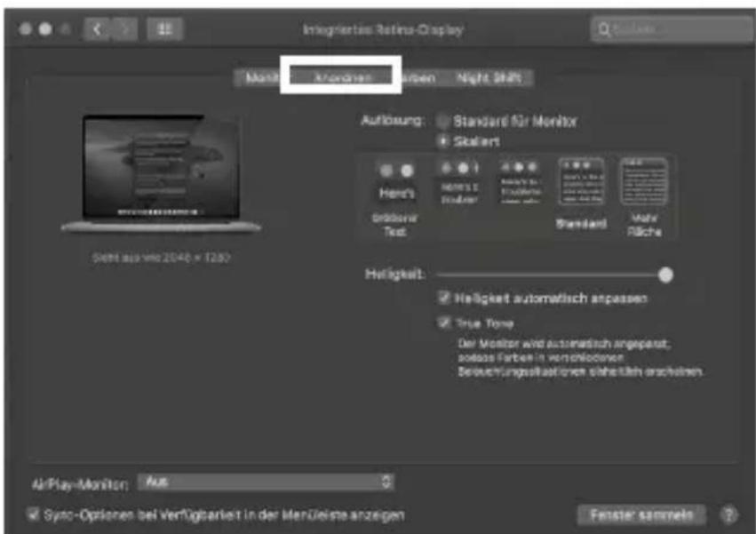This screenshot has height=534, width=756.
Task: Select the Größerer Text scaling option
Action: point(396,199)
